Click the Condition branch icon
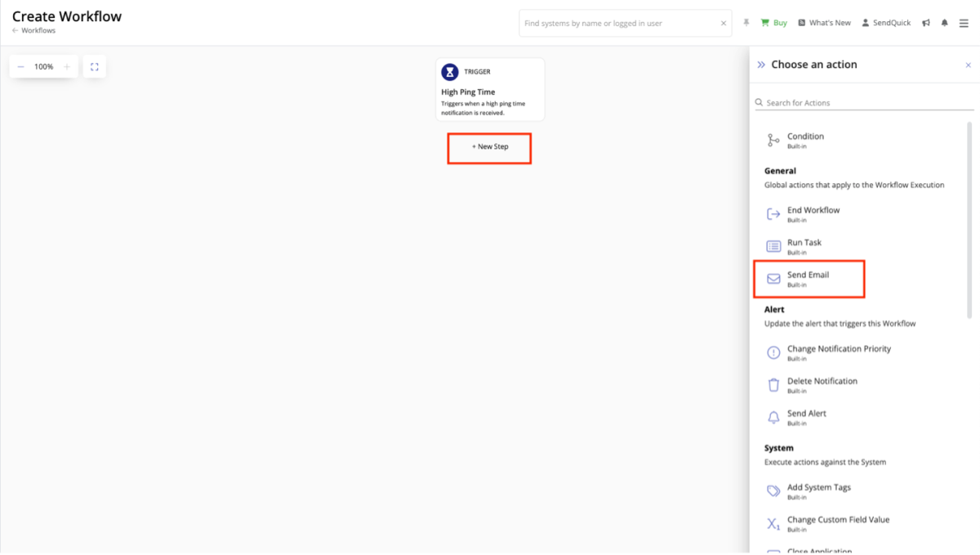This screenshot has width=980, height=555. (773, 141)
